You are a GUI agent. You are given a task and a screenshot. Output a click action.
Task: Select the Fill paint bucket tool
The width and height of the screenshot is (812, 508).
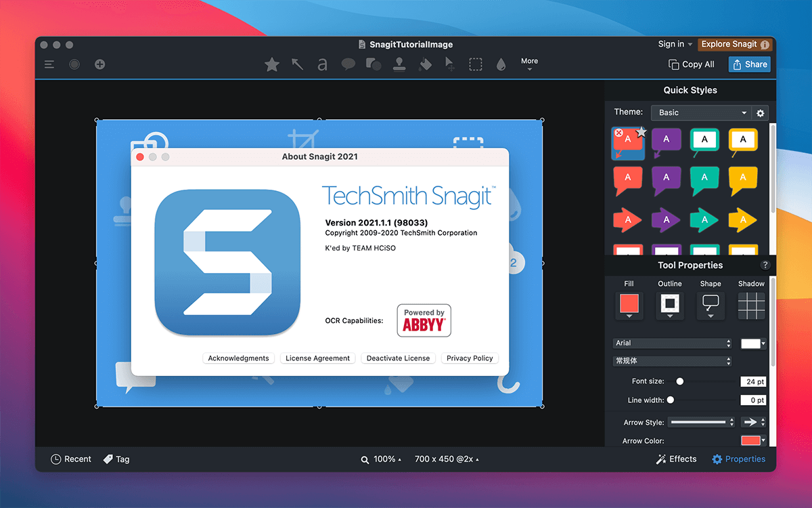[425, 64]
